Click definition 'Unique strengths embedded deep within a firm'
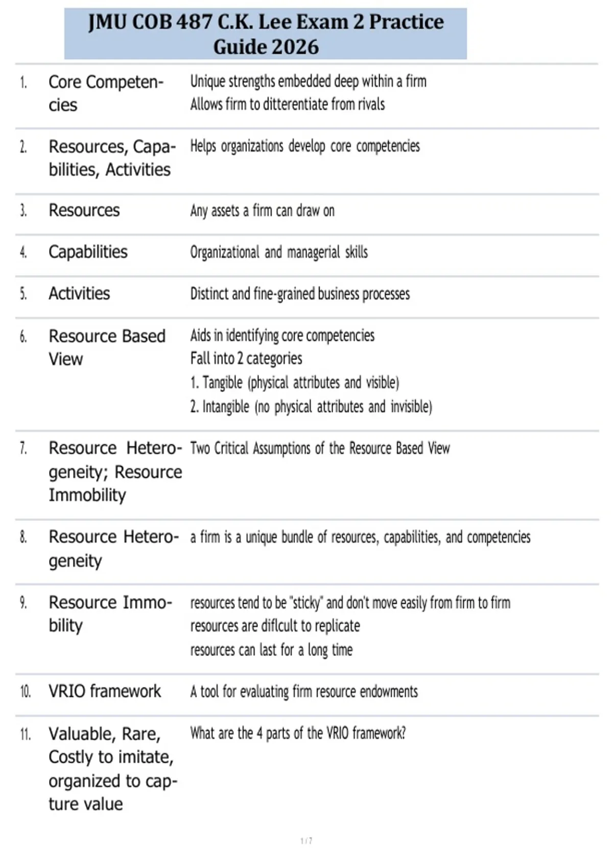 pos(309,81)
